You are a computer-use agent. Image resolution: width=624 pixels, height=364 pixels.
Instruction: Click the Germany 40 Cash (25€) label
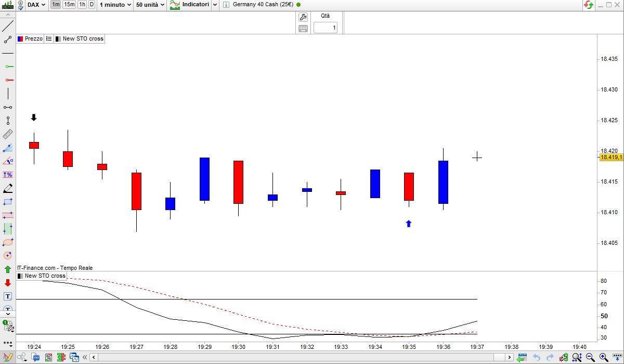[x=263, y=5]
